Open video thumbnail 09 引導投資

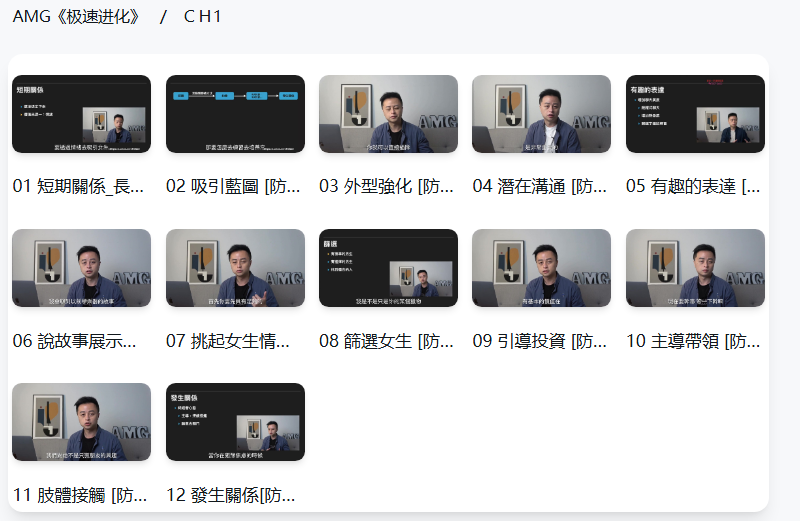coord(541,268)
